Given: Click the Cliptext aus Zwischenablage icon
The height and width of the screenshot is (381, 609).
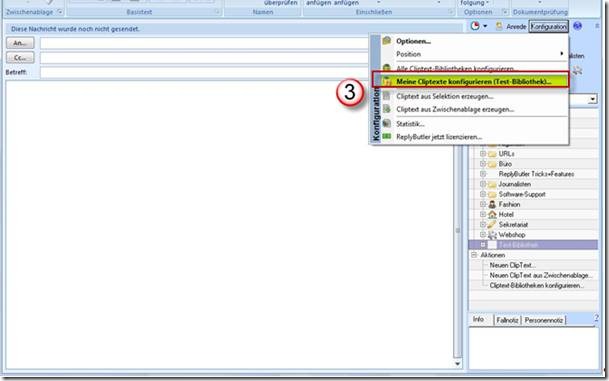Looking at the screenshot, I should click(x=386, y=109).
